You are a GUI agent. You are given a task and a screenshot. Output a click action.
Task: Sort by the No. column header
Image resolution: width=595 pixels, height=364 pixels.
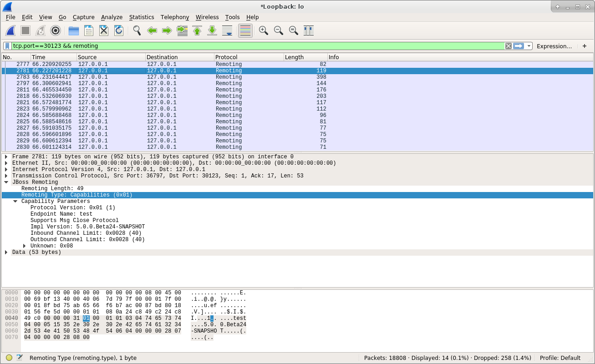[x=16, y=57]
